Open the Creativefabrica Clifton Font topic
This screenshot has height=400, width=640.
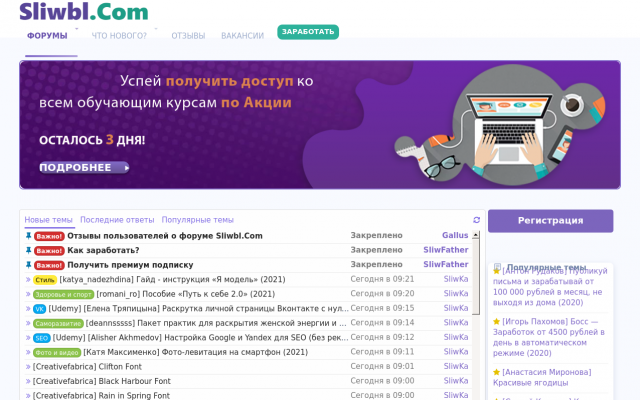coord(87,367)
